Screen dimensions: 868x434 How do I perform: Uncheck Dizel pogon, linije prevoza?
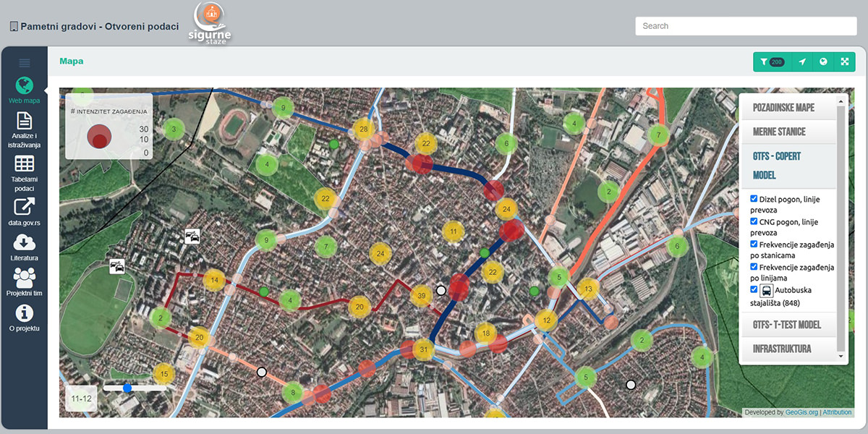pyautogui.click(x=754, y=199)
